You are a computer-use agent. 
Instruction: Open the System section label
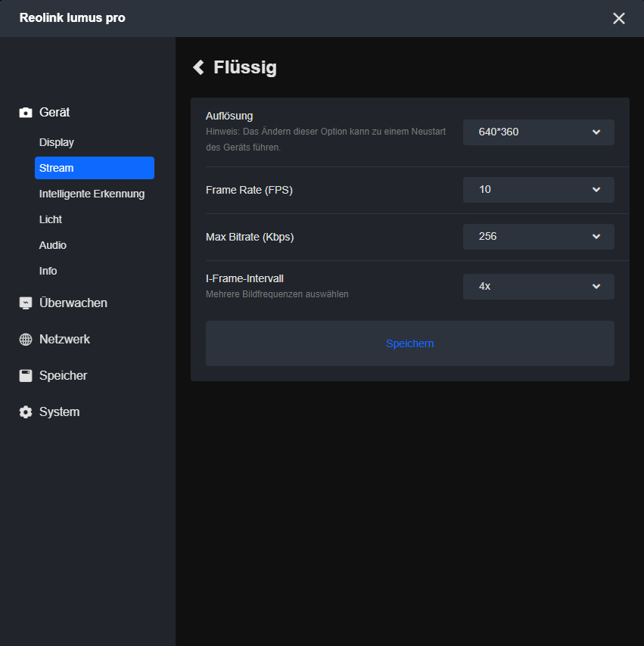(x=59, y=412)
